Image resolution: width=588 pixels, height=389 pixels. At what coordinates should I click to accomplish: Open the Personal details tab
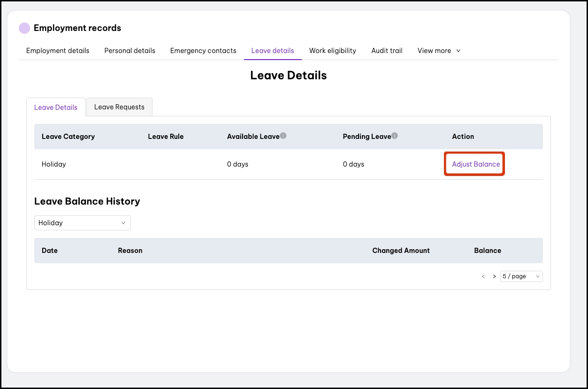130,51
